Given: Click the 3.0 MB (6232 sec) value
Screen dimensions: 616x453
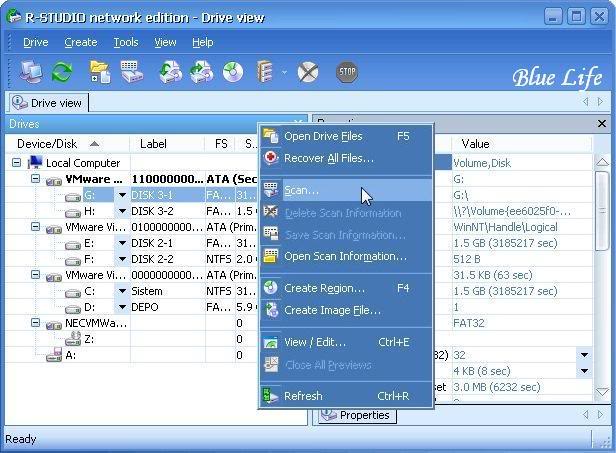Looking at the screenshot, I should point(497,387).
